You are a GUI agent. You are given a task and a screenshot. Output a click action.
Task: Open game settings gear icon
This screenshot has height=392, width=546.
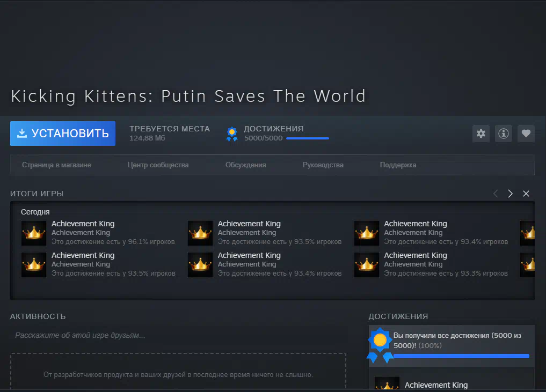pyautogui.click(x=481, y=134)
